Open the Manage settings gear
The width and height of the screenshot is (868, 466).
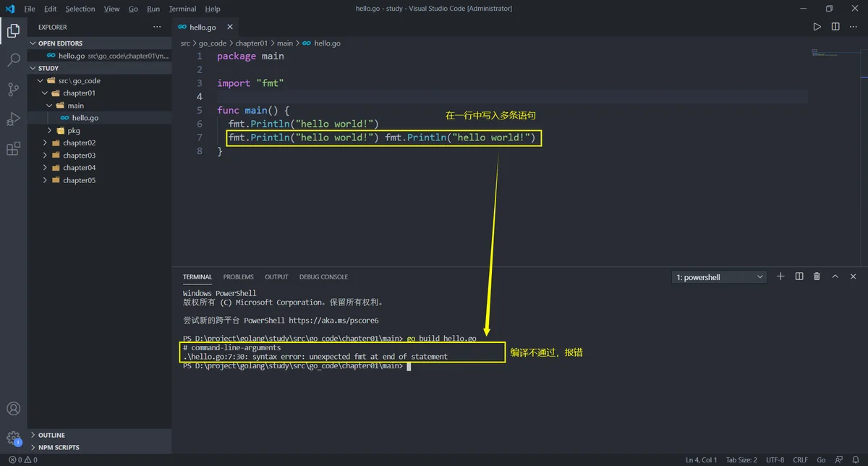[13, 438]
